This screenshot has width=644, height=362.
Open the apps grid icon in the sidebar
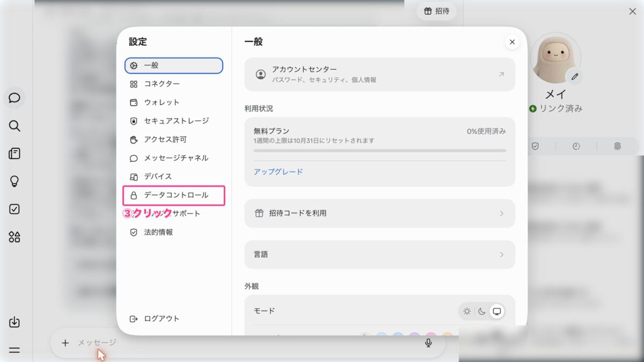tap(14, 237)
